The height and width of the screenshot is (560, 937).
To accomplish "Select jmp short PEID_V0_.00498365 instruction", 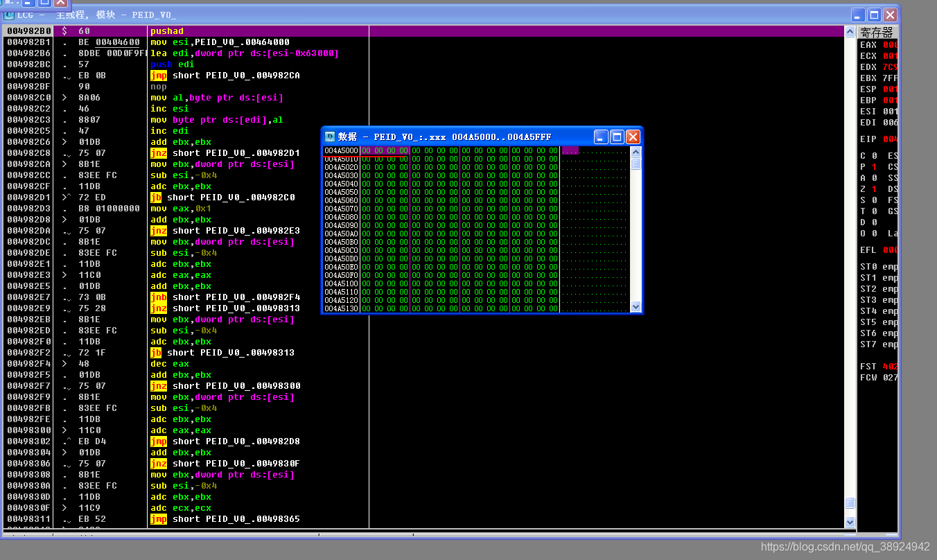I will tap(225, 519).
